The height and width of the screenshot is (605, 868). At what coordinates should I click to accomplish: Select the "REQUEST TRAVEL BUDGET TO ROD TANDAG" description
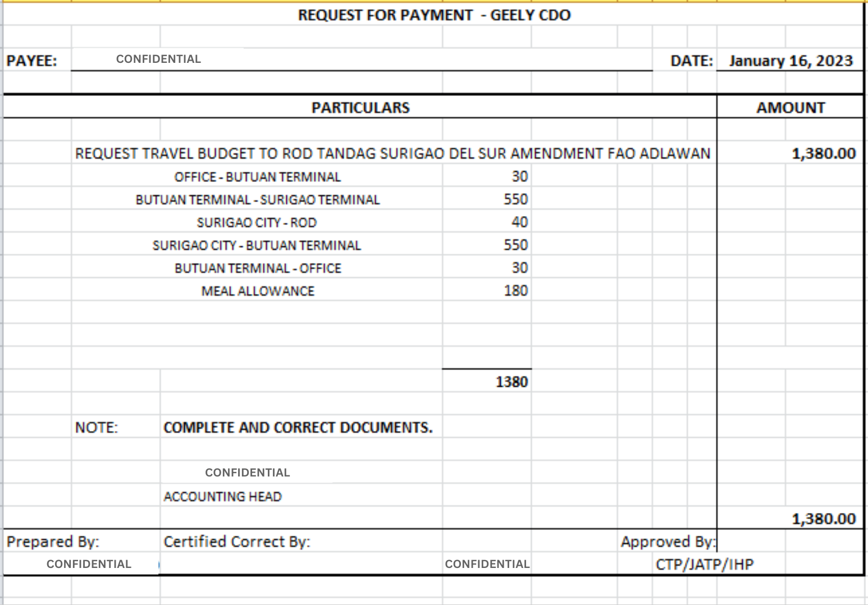pyautogui.click(x=393, y=153)
